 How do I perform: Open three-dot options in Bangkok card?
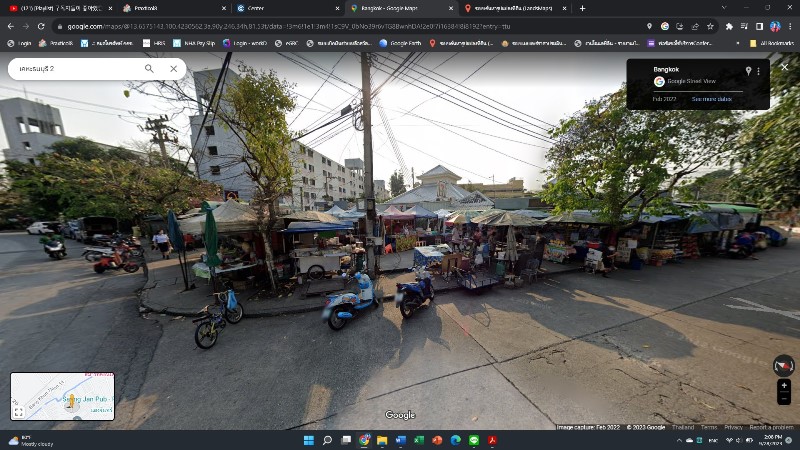tap(759, 71)
